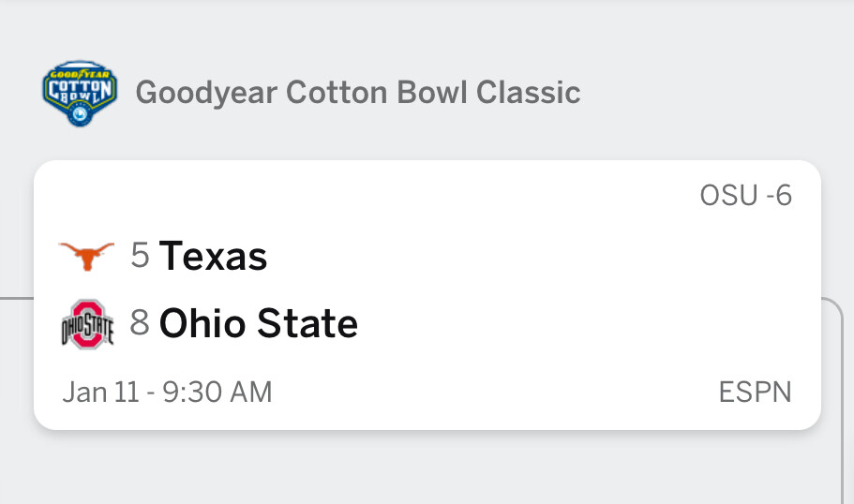Click the Goodyear Cotton Bowl logo
The height and width of the screenshot is (504, 854).
pyautogui.click(x=80, y=94)
